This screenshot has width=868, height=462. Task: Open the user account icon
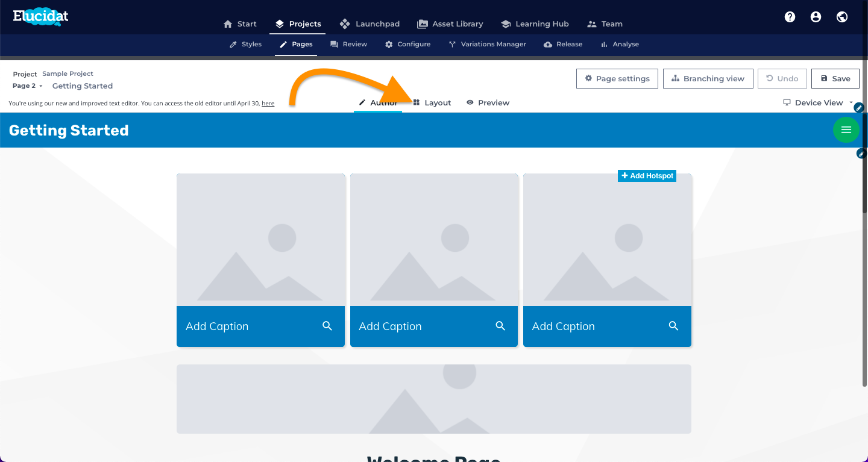816,17
